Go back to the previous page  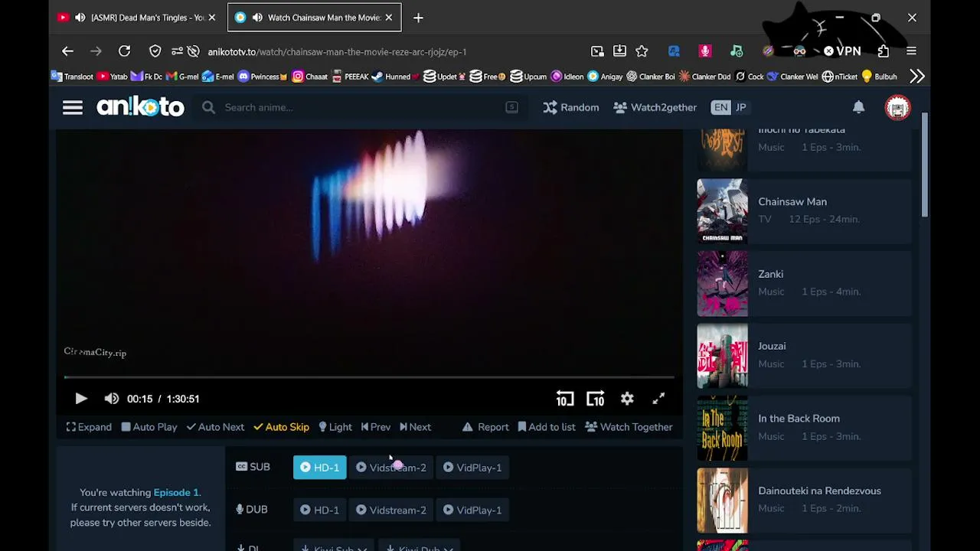(x=67, y=51)
